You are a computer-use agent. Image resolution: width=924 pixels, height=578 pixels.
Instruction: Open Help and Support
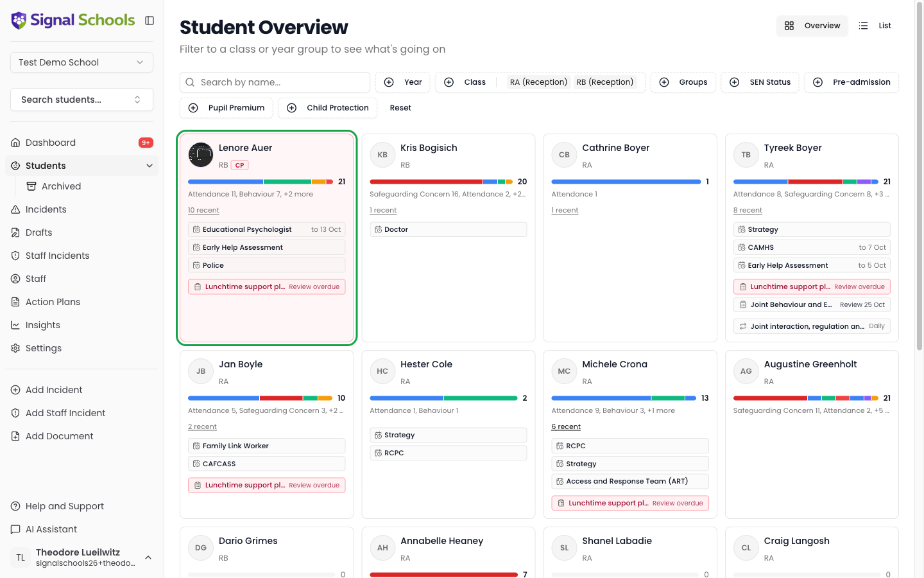[x=81, y=506]
